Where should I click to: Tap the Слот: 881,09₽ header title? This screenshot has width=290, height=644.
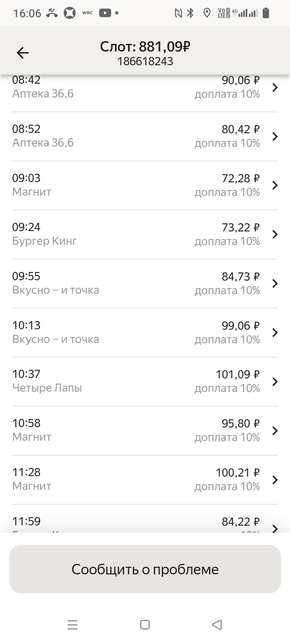tap(145, 47)
